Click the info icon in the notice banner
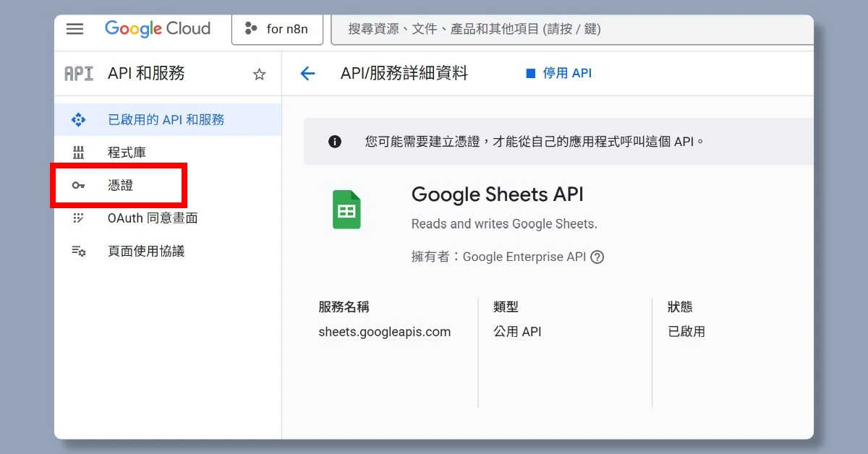 click(x=335, y=142)
